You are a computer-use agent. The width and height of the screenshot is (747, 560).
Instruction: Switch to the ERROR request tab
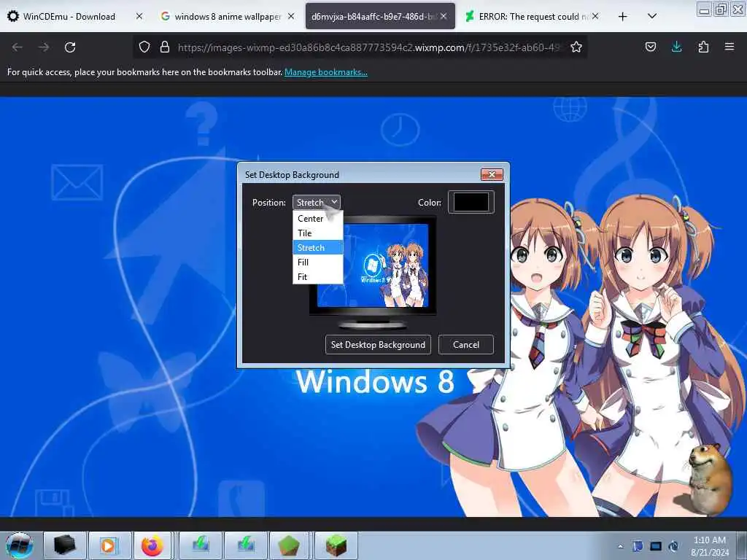click(x=532, y=16)
